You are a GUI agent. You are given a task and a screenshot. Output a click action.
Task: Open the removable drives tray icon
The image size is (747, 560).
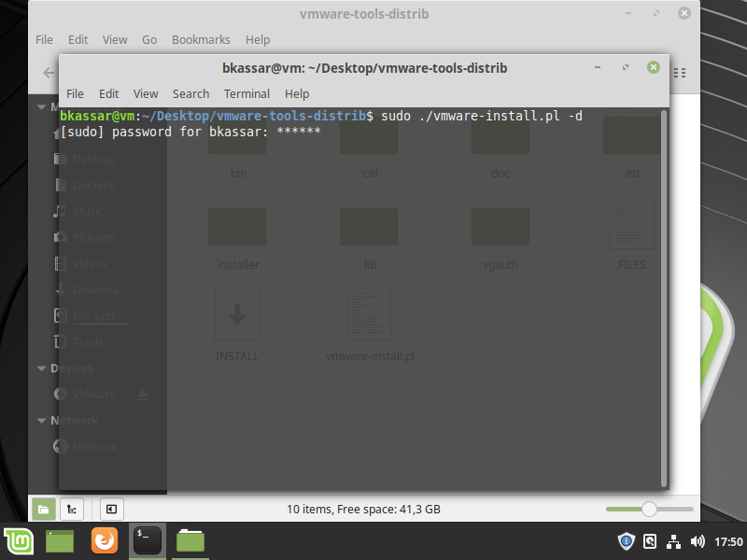pos(650,541)
